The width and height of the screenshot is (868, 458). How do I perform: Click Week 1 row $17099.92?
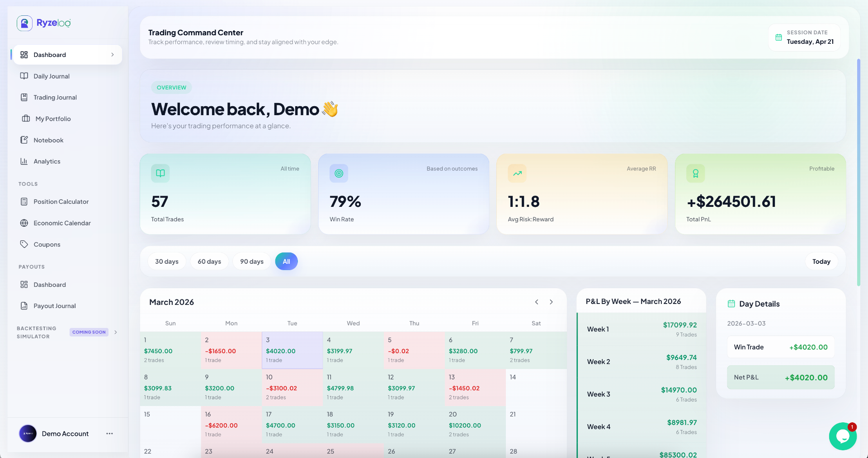642,329
